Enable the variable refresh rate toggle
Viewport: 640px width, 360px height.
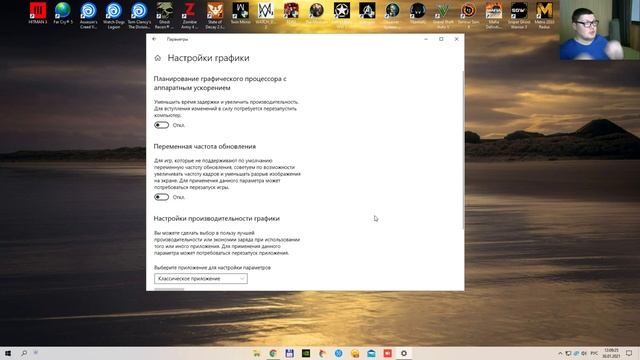tap(162, 197)
